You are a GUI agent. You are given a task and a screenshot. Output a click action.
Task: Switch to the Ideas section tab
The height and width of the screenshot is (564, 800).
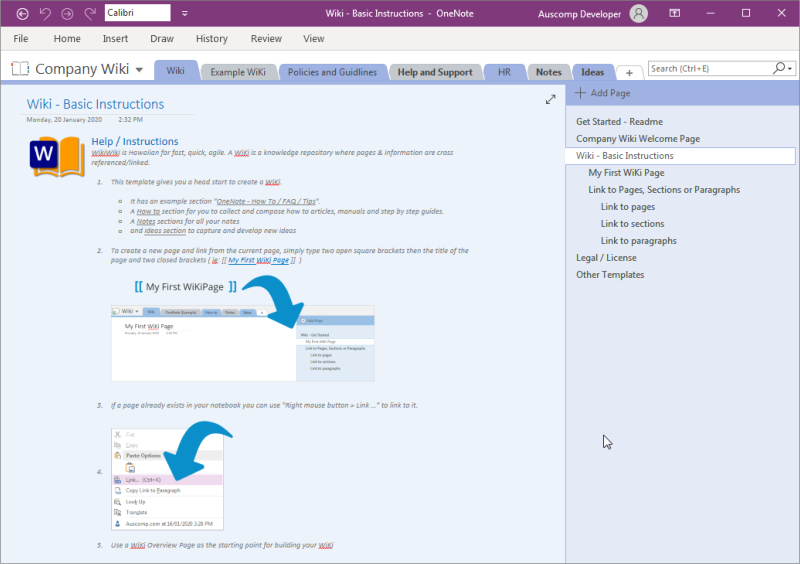click(x=592, y=72)
